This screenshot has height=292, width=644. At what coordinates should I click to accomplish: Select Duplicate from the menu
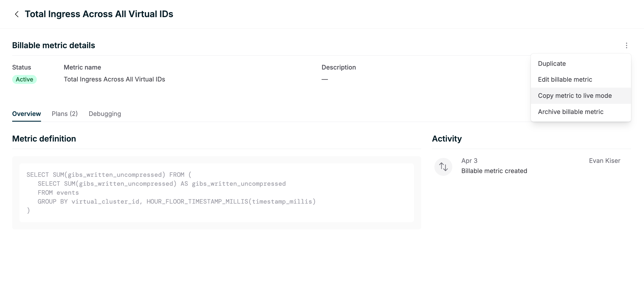tap(581, 64)
